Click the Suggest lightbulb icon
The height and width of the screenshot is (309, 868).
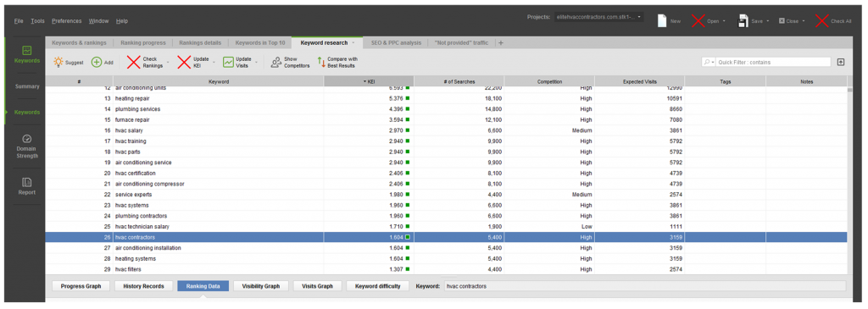coord(58,63)
